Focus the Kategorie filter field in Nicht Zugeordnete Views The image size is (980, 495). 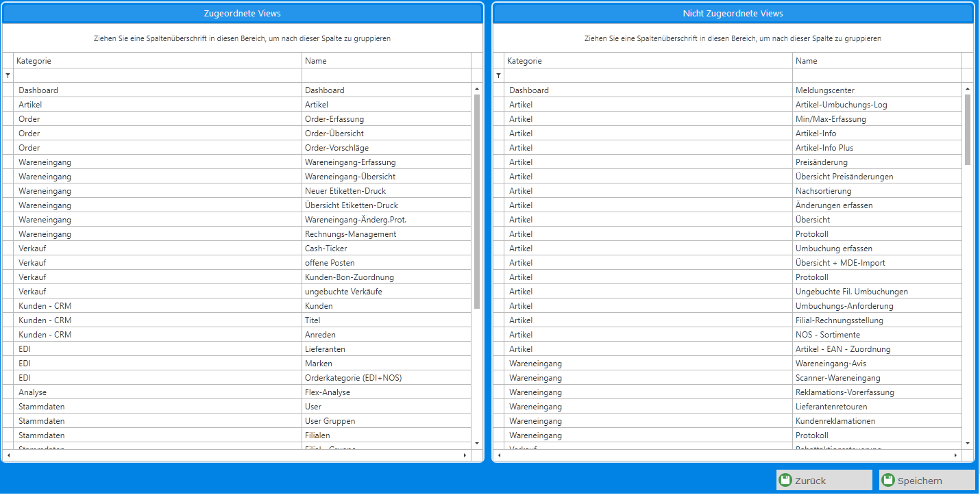point(648,75)
